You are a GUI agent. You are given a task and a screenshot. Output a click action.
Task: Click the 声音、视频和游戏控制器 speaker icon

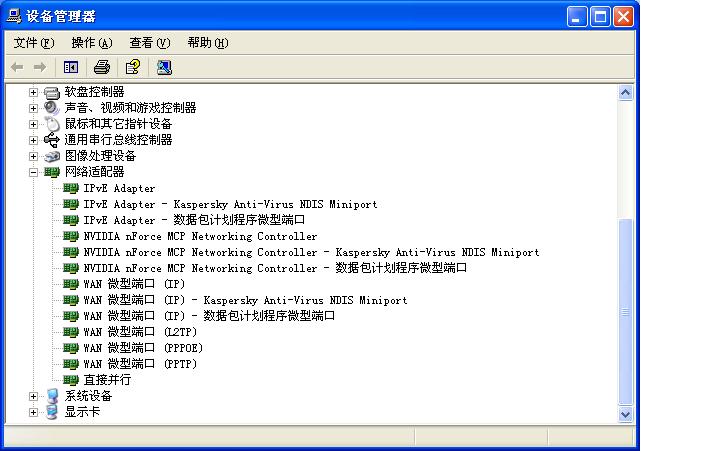[x=52, y=108]
